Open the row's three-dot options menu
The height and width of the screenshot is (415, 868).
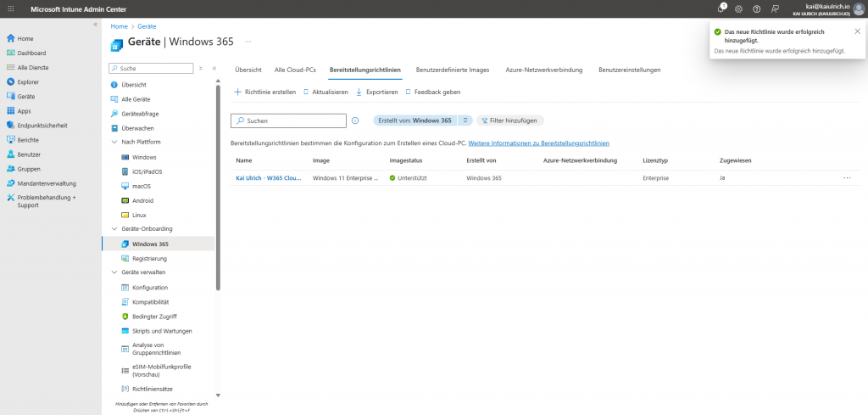point(846,178)
